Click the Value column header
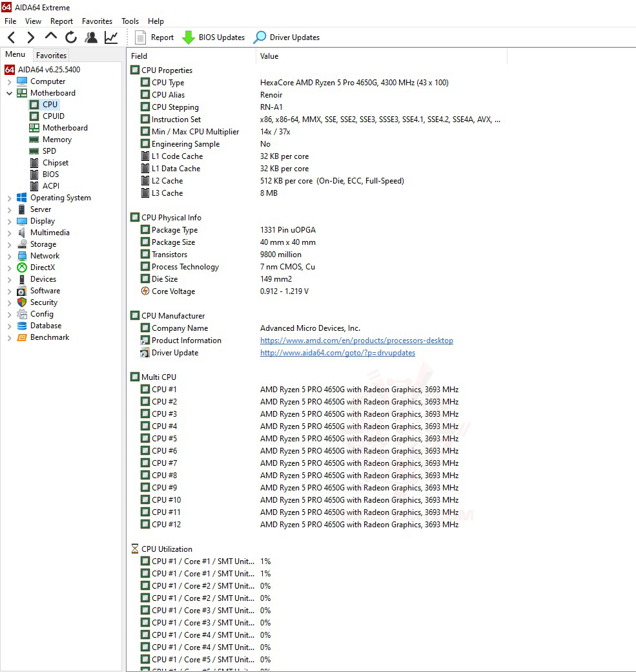636x672 pixels. 381,56
